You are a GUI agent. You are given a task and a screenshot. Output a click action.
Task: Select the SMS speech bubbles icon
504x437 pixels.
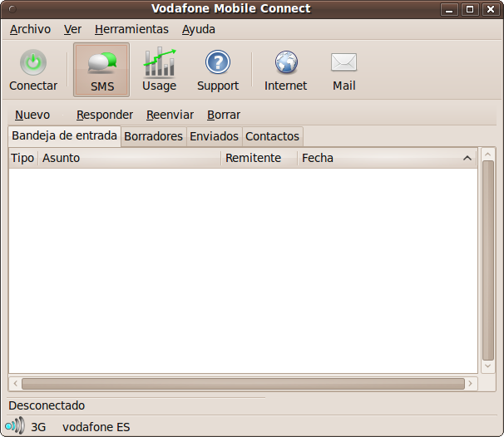point(101,63)
